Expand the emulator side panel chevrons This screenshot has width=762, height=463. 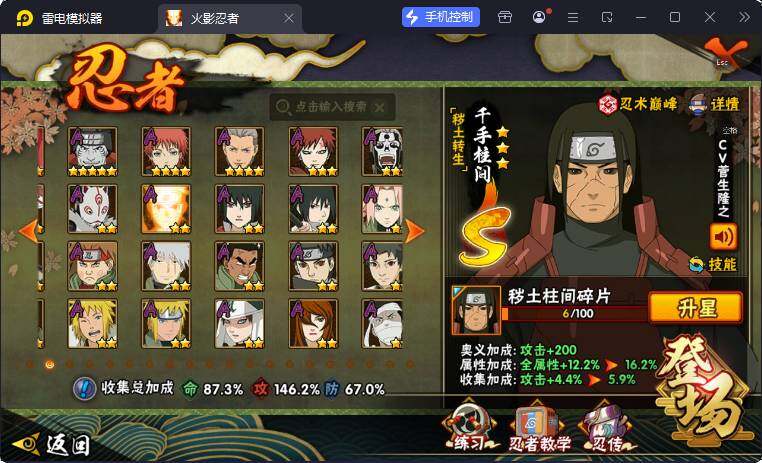click(744, 17)
